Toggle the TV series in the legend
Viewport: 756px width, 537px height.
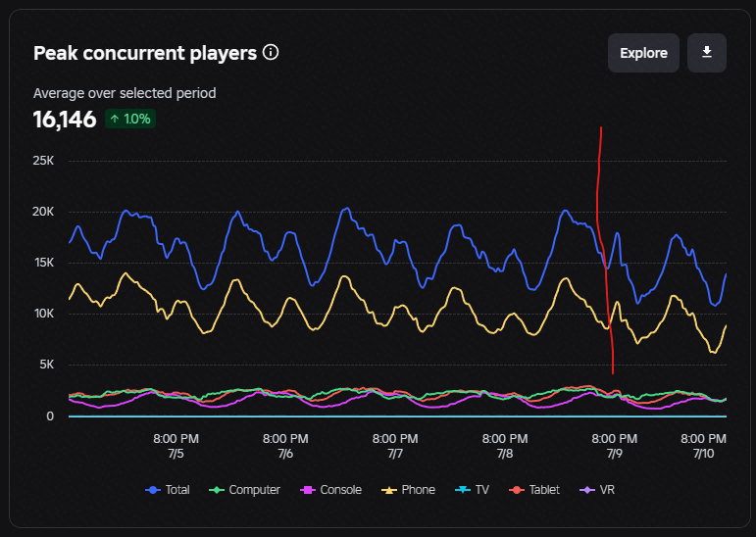[x=472, y=490]
